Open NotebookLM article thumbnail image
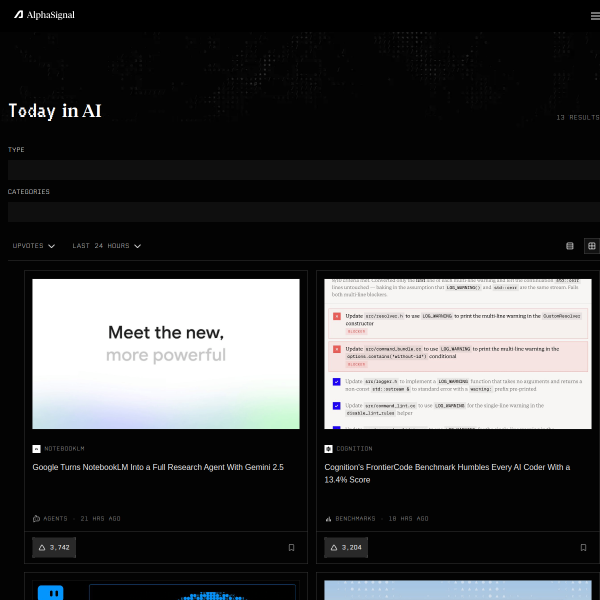This screenshot has height=600, width=600. coord(166,354)
